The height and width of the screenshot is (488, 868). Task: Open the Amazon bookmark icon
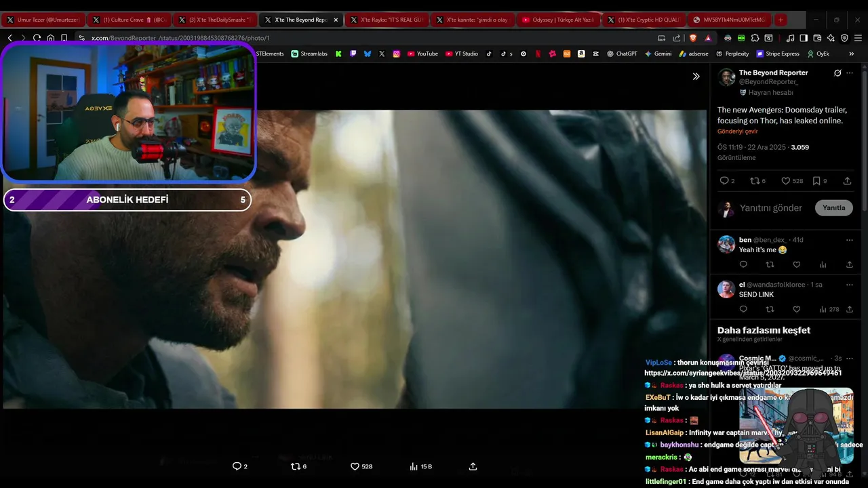coord(581,54)
